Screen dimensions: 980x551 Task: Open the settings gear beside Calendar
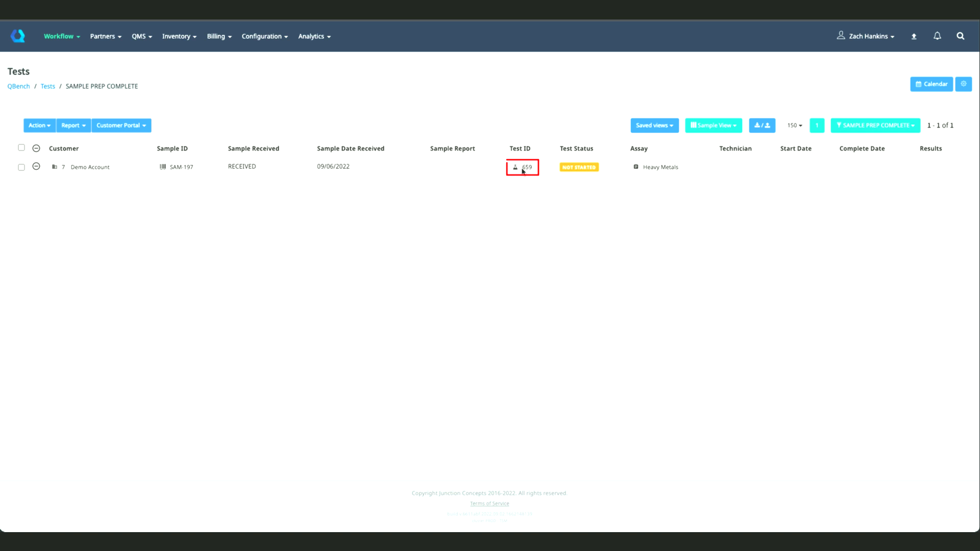point(963,84)
